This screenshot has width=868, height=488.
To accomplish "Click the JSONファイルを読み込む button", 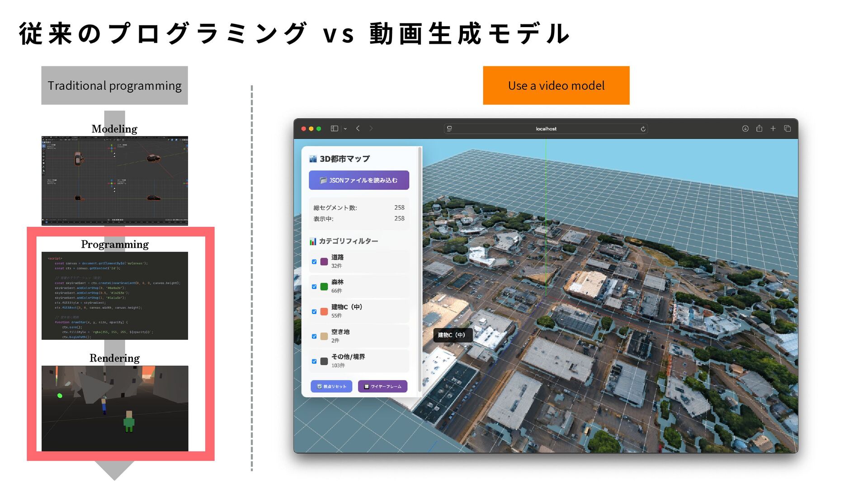I will pyautogui.click(x=359, y=180).
